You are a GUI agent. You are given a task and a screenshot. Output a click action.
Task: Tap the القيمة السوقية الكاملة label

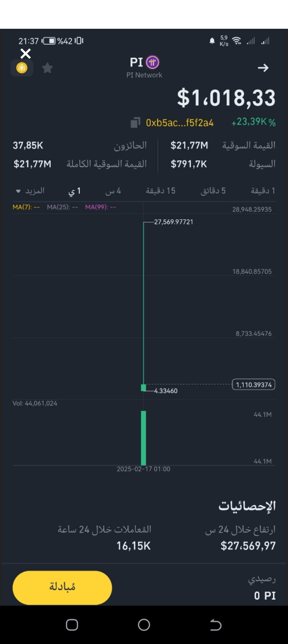[106, 164]
